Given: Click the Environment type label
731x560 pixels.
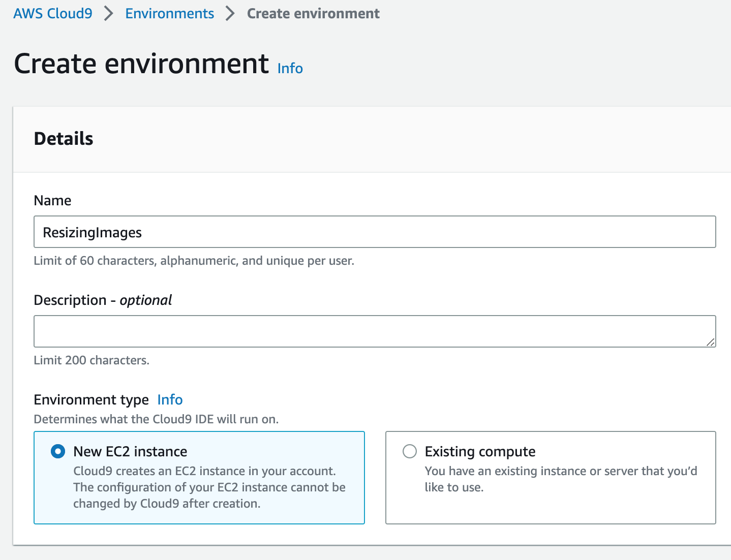Looking at the screenshot, I should tap(91, 400).
